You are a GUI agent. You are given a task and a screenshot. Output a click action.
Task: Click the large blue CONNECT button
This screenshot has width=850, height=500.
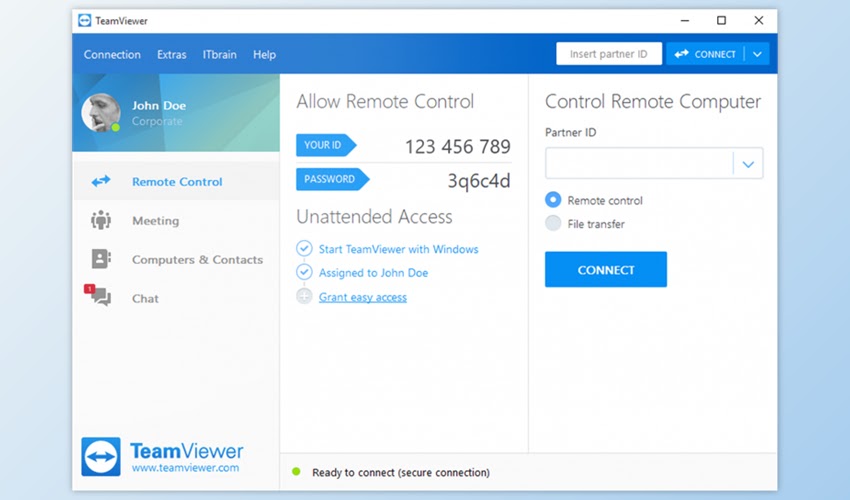606,269
